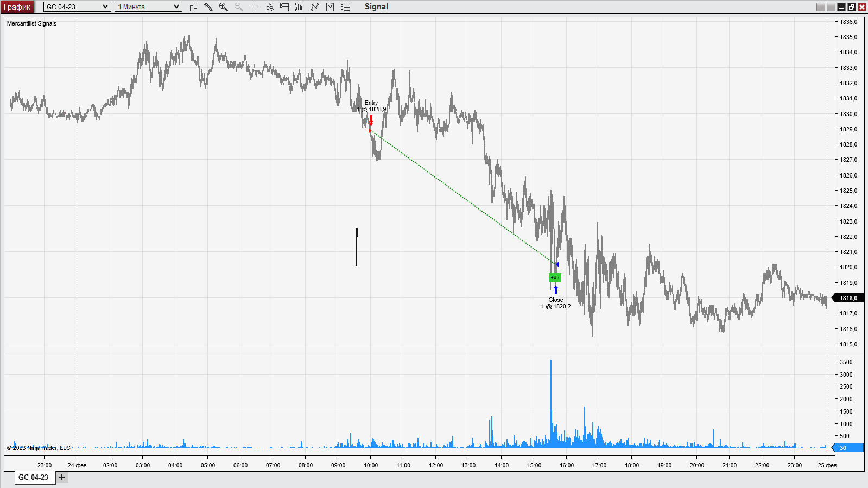
Task: Expand the 1 Минута interval dropdown
Action: coord(148,7)
